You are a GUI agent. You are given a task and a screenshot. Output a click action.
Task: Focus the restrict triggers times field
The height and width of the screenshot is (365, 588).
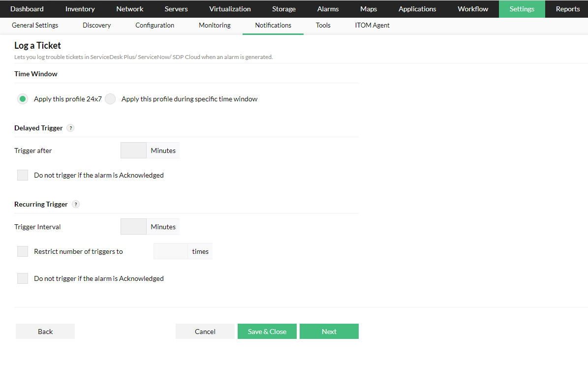pos(171,251)
